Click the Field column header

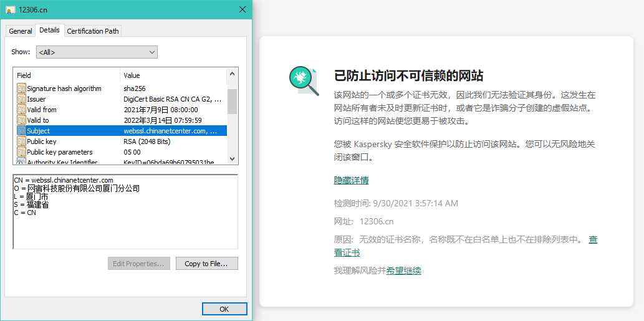(x=67, y=75)
